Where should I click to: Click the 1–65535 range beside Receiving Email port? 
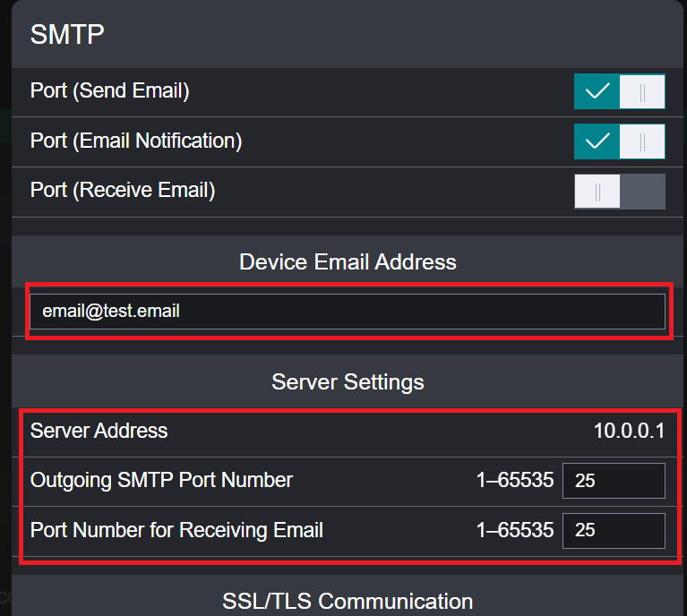click(515, 531)
